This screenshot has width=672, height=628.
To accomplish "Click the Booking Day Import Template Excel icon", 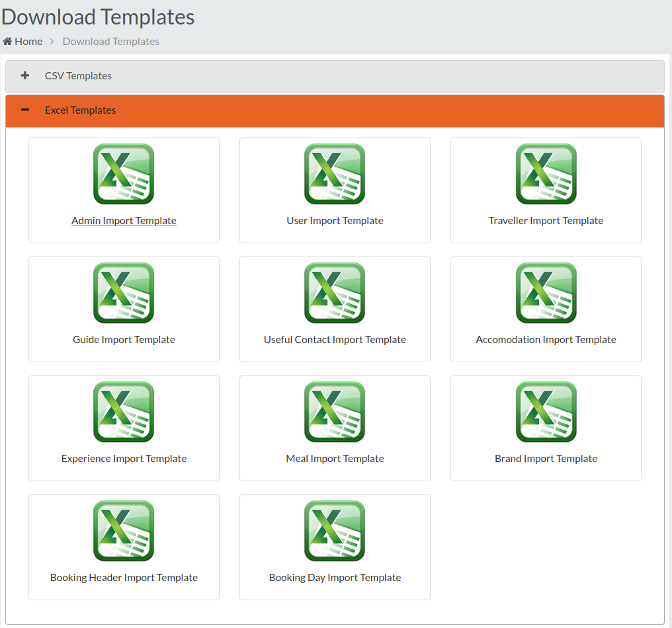I will [x=335, y=531].
